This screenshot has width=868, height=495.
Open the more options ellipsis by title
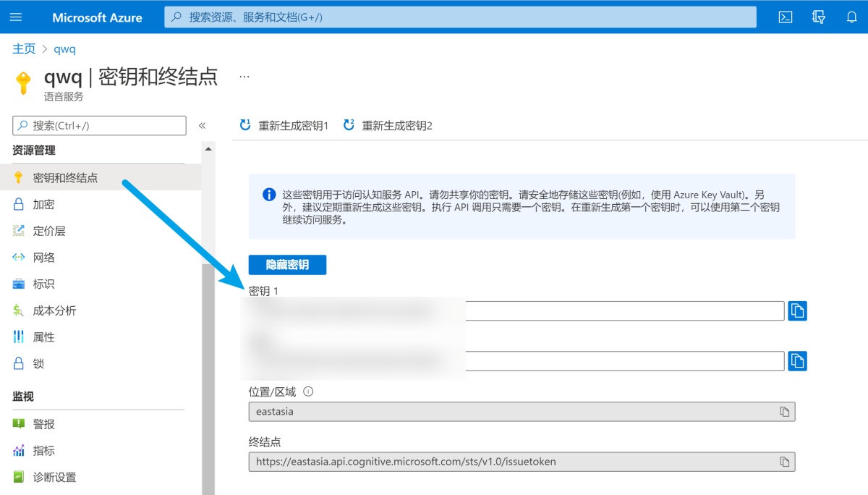[244, 76]
